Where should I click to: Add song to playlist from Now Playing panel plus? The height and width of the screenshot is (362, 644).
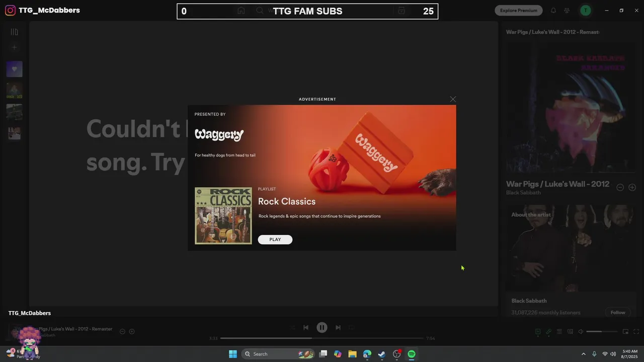pyautogui.click(x=632, y=187)
